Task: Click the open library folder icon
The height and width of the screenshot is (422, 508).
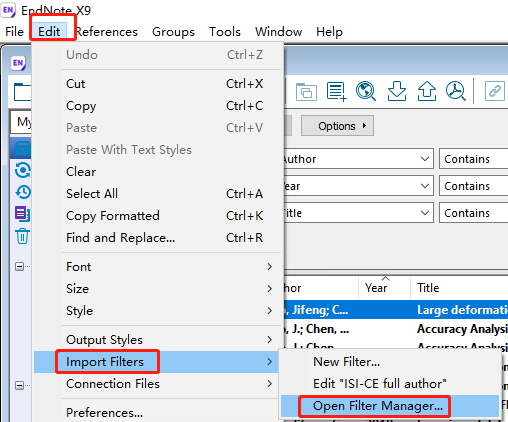Action: [x=22, y=92]
